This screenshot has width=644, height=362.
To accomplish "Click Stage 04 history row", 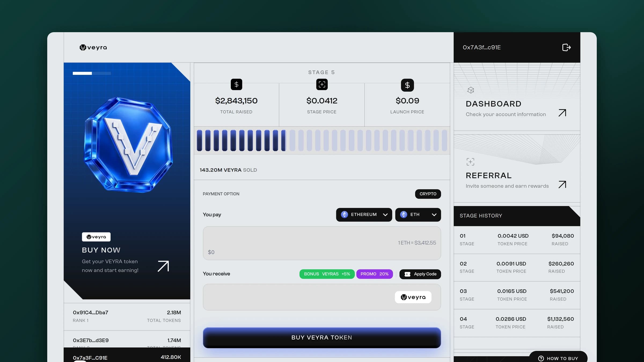I will click(517, 323).
